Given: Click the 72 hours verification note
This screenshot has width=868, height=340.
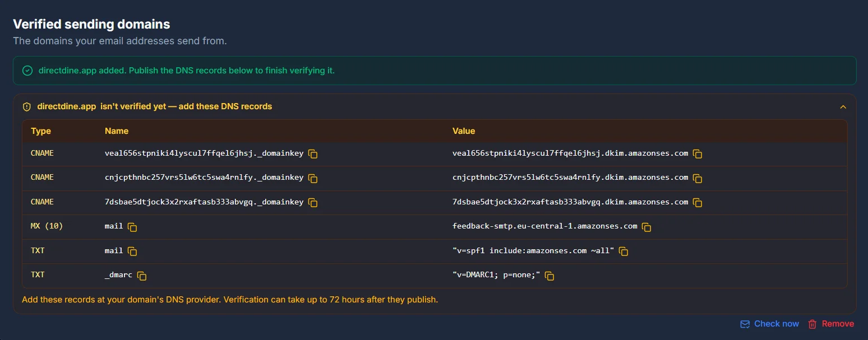Looking at the screenshot, I should [x=230, y=300].
